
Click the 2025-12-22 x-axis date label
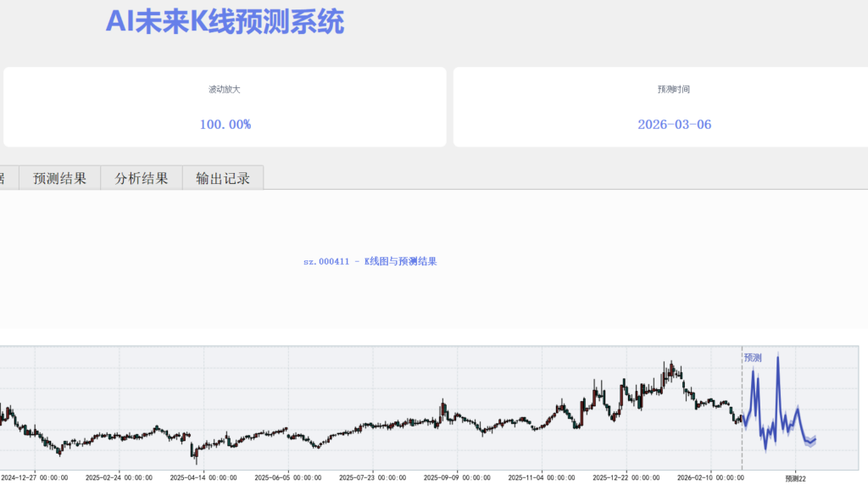[626, 478]
